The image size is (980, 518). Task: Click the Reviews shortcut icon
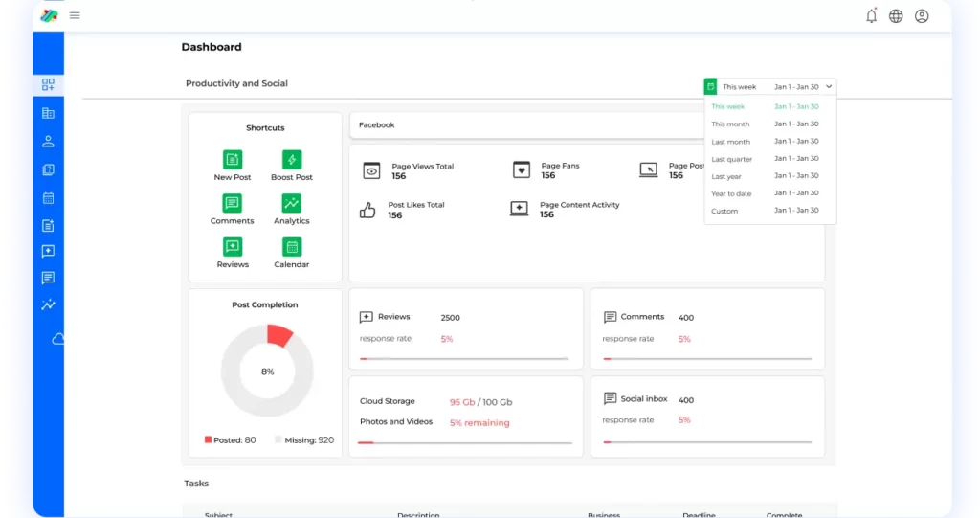click(x=233, y=247)
